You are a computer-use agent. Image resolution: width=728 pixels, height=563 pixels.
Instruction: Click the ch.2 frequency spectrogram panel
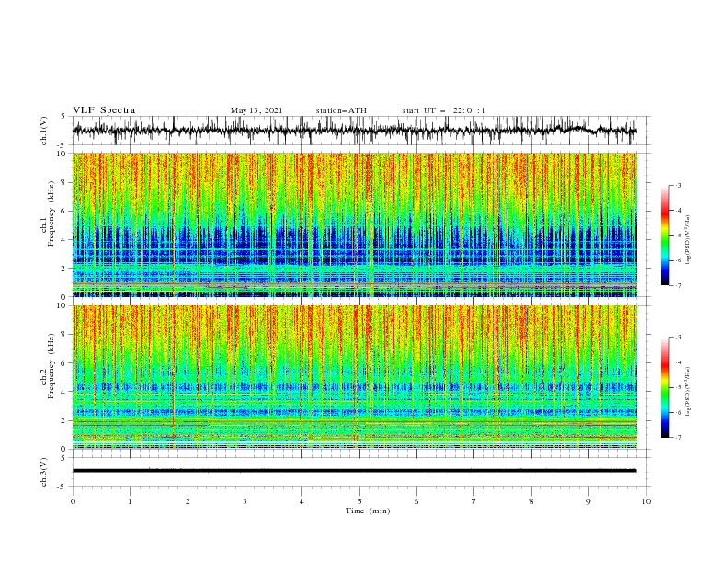pos(354,377)
